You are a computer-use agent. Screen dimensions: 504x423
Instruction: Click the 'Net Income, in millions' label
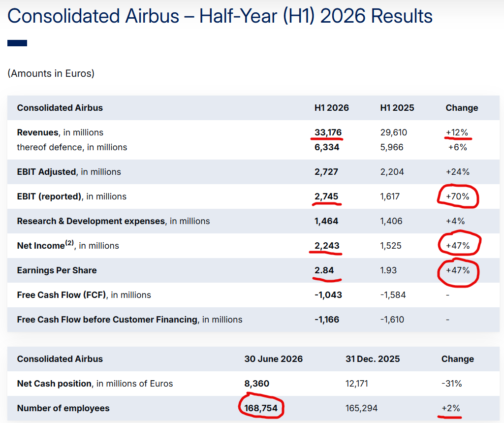coord(68,245)
